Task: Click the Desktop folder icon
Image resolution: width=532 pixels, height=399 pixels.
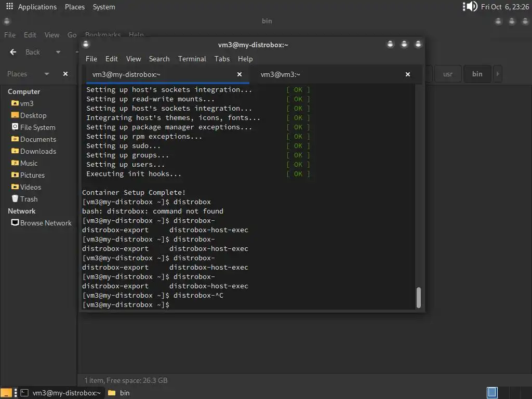Action: click(15, 115)
